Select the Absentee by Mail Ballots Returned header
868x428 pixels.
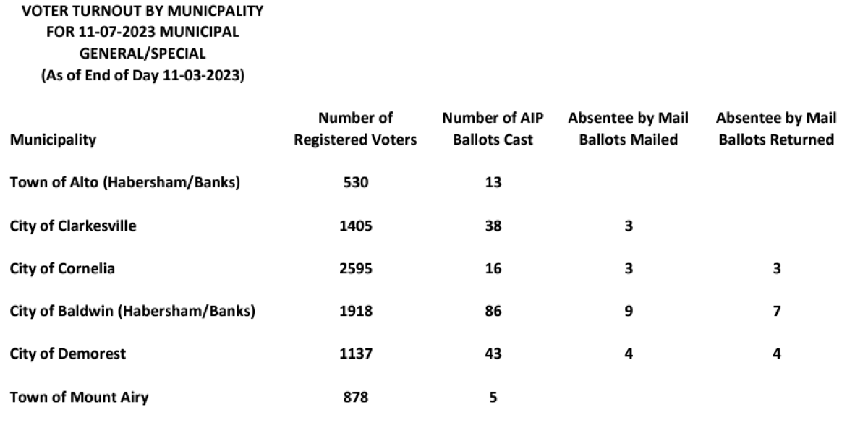(x=775, y=129)
